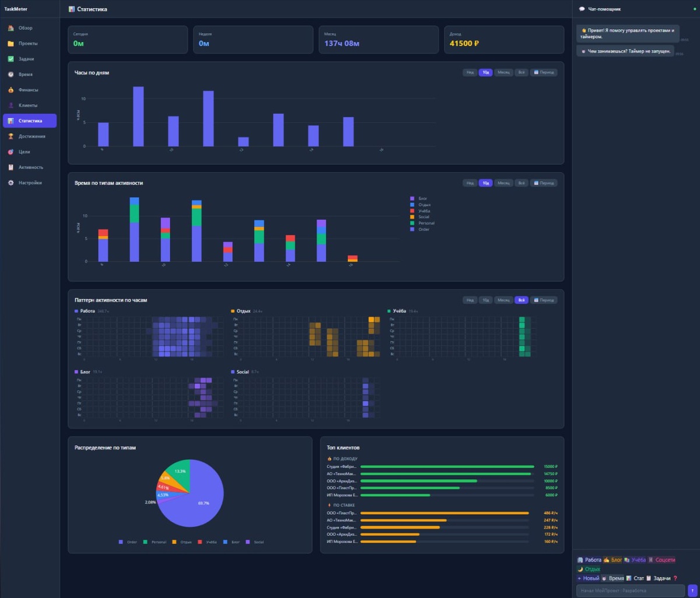Open Цели target item in sidebar
700x598 pixels.
30,152
